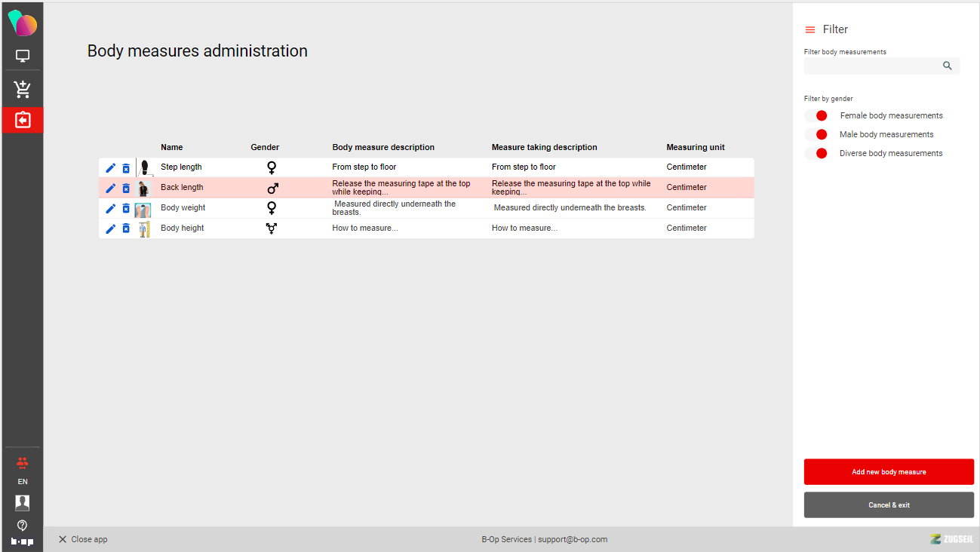The width and height of the screenshot is (980, 552).
Task: Delete the Back length body measure
Action: pos(126,188)
